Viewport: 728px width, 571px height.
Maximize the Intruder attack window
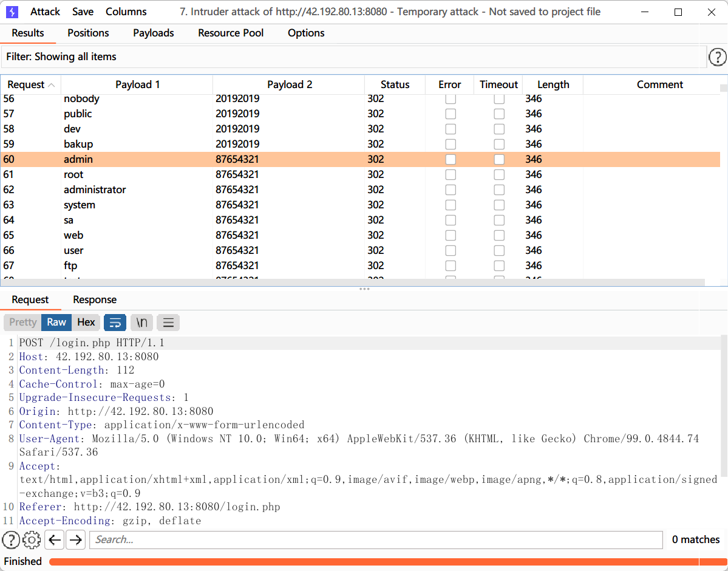pyautogui.click(x=678, y=12)
